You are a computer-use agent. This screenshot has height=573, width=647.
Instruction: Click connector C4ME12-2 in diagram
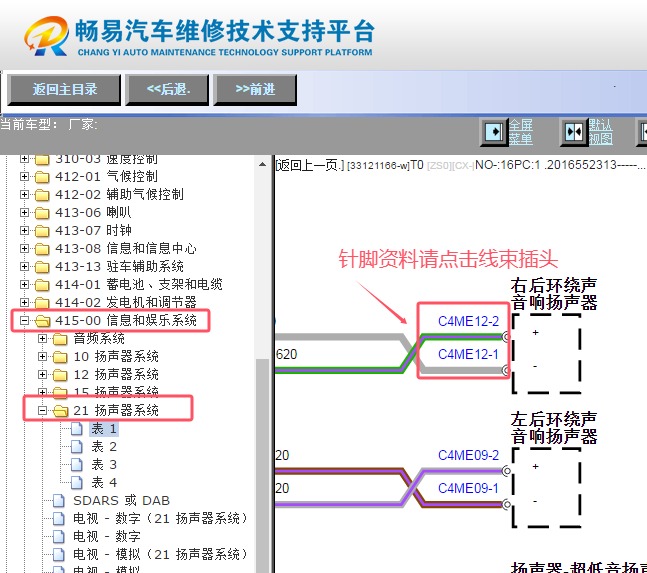click(468, 321)
